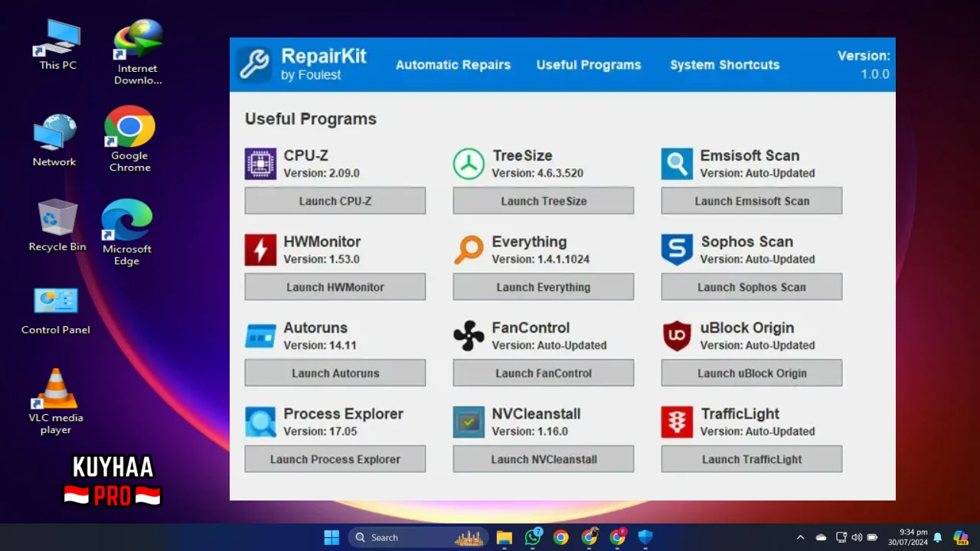Click the Launch HWMonitor button
Viewport: 980px width, 551px height.
[335, 287]
